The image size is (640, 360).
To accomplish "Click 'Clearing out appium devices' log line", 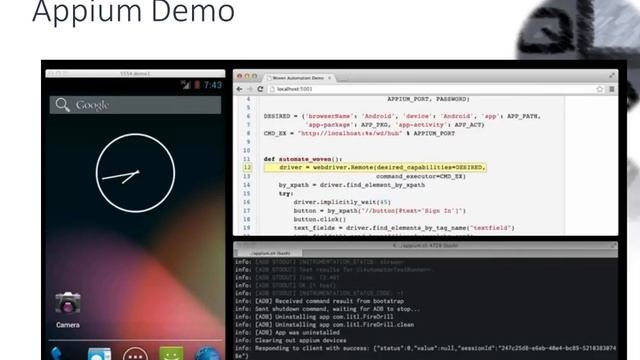I will click(291, 340).
